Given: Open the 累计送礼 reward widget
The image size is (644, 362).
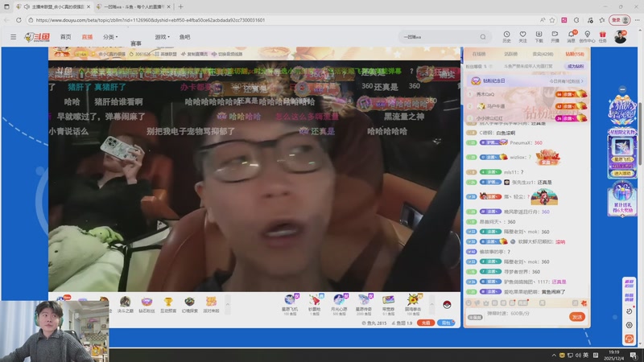Looking at the screenshot, I should click(621, 199).
